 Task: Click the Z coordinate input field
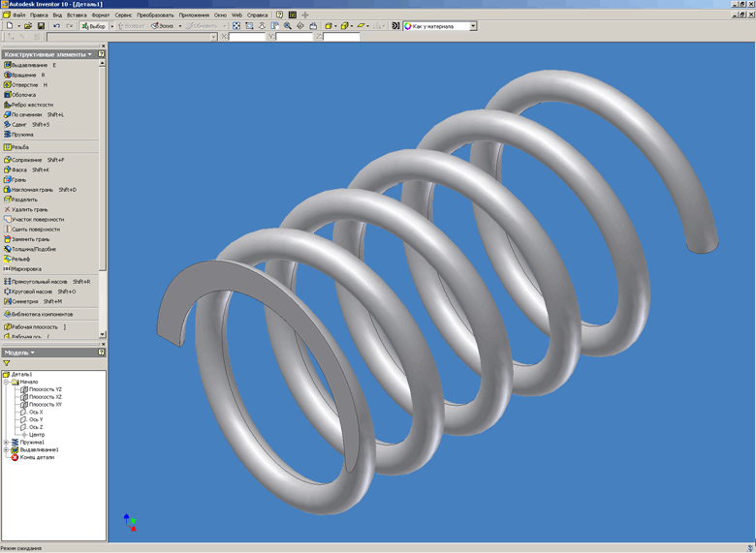tap(341, 37)
